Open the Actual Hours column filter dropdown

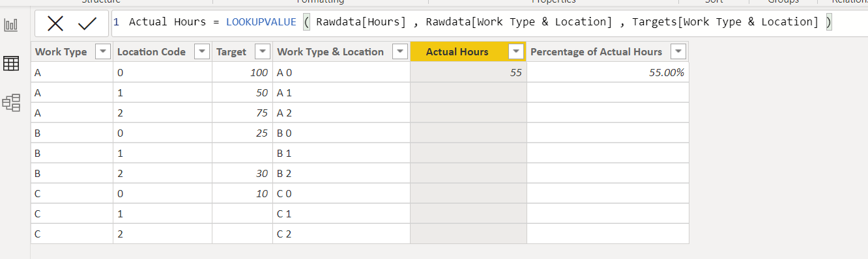click(x=516, y=52)
